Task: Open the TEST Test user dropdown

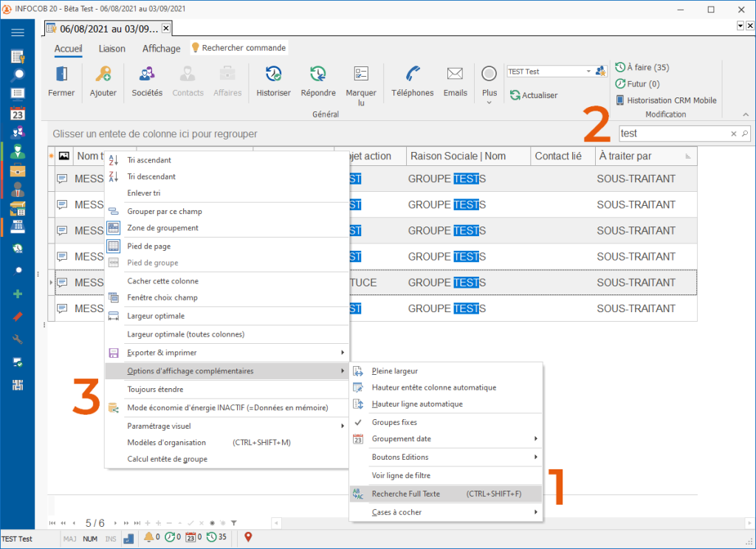Action: point(588,72)
